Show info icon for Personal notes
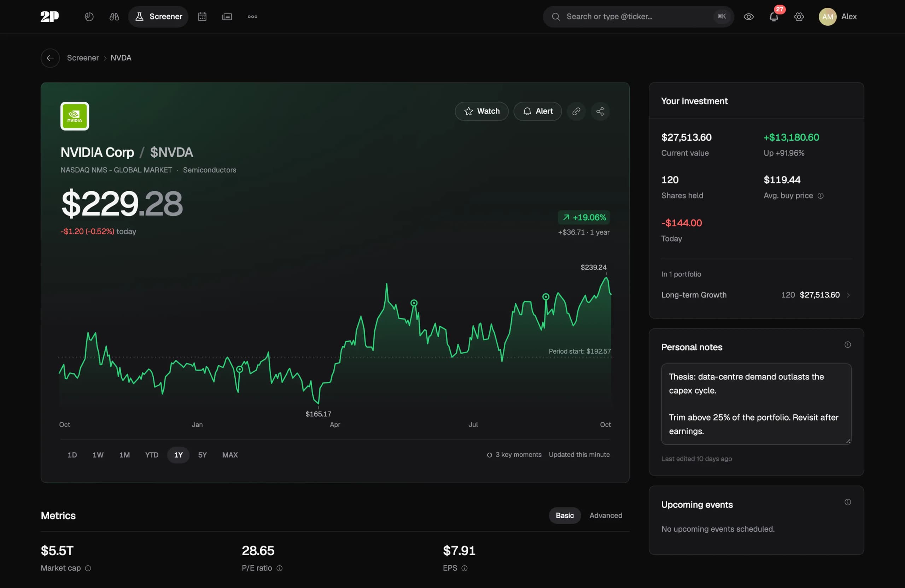Viewport: 905px width, 588px height. (847, 344)
